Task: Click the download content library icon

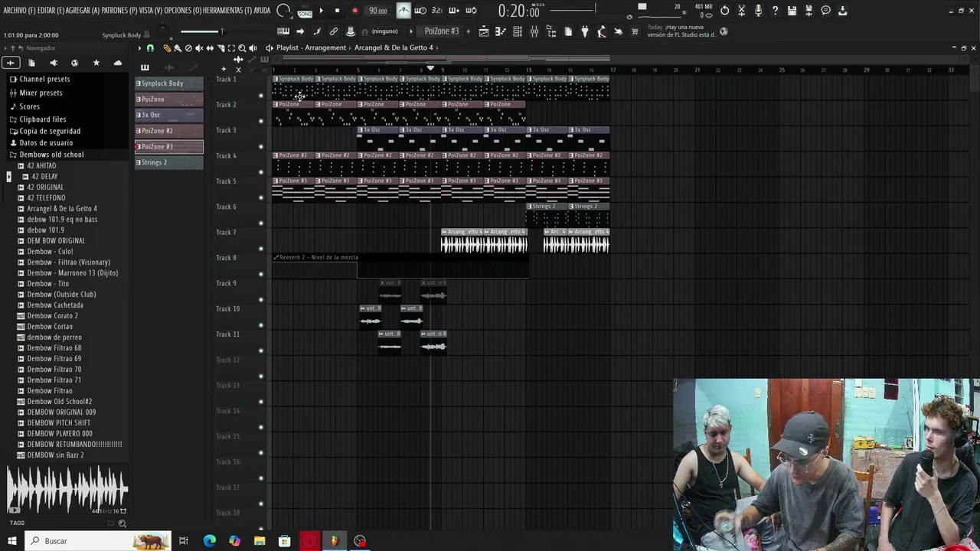Action: click(843, 11)
